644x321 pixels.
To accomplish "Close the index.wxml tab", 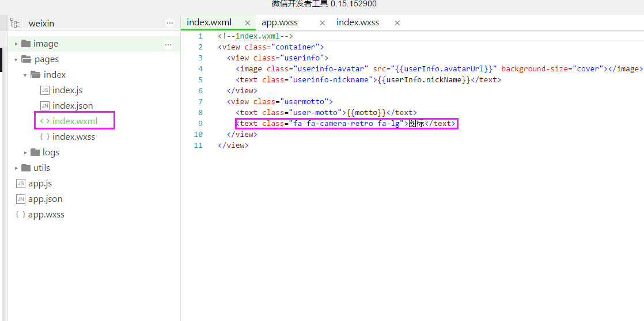I will (247, 23).
